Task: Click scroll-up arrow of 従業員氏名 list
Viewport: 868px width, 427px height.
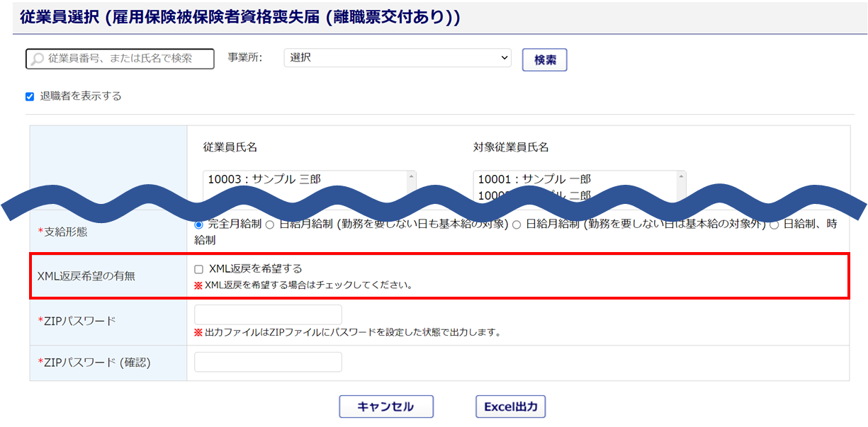Action: point(411,177)
